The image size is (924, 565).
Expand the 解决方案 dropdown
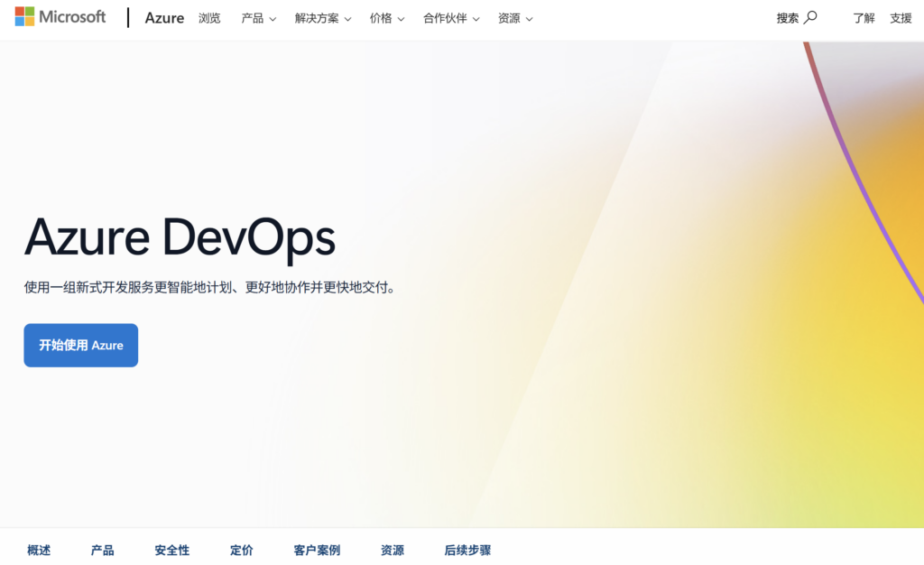tap(323, 18)
